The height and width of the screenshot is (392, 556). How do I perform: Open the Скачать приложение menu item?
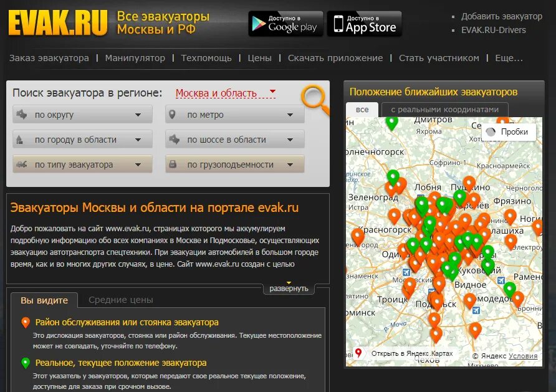click(335, 58)
